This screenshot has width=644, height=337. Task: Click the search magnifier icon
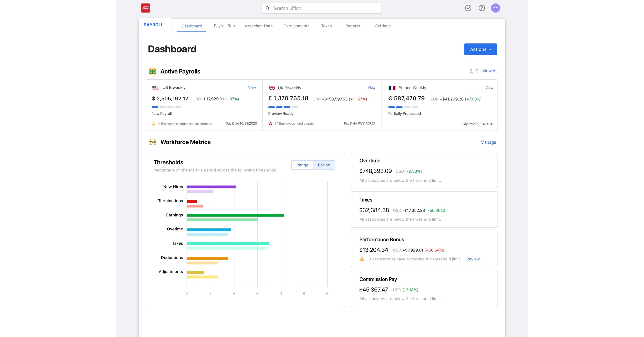(267, 8)
